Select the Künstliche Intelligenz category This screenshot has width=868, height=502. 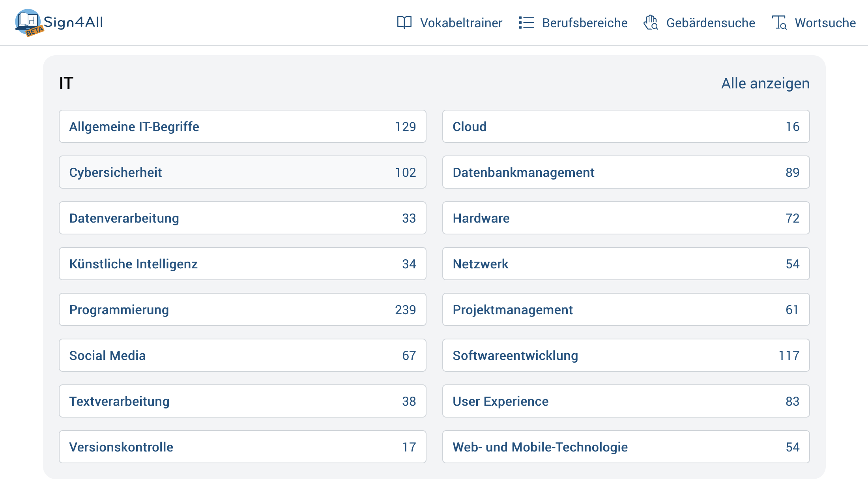click(243, 264)
